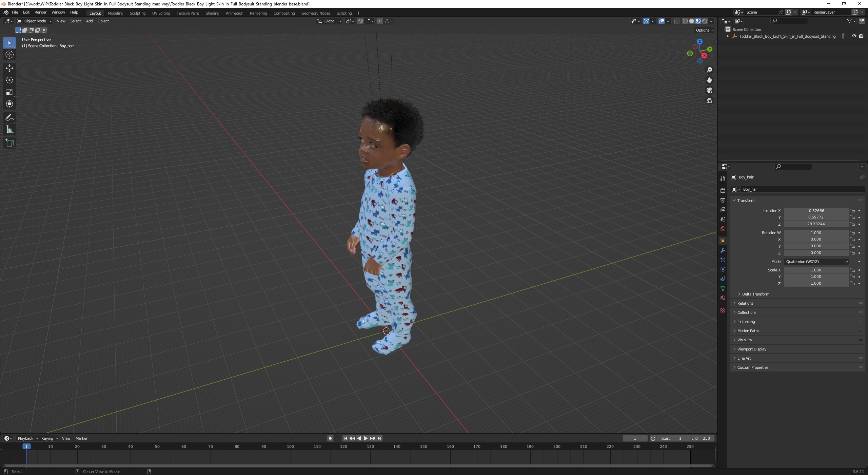Switch to the UV Editing workspace tab
The height and width of the screenshot is (475, 868).
pyautogui.click(x=161, y=13)
